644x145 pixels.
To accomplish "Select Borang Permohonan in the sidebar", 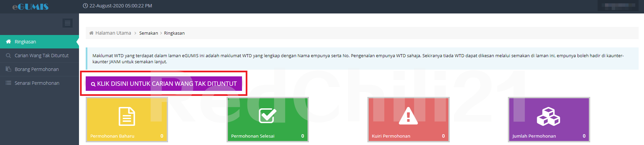I will 37,69.
